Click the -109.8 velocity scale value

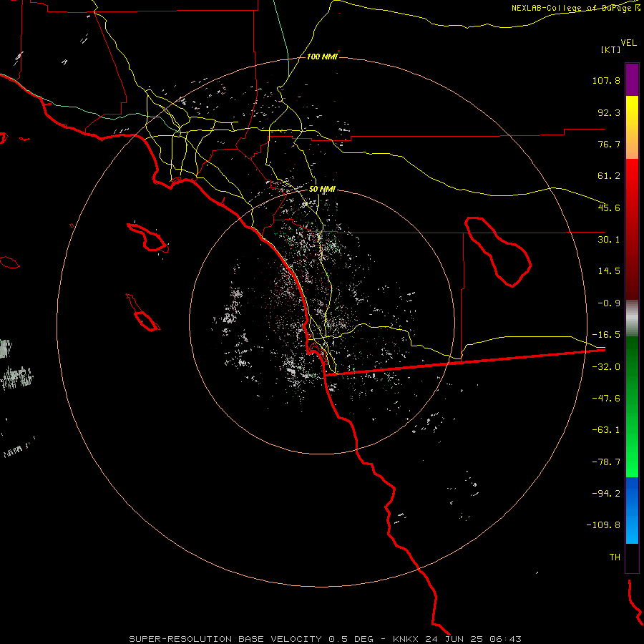(604, 525)
